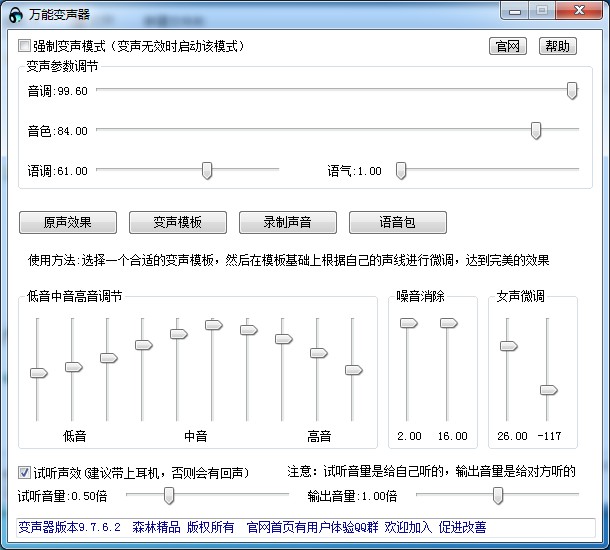The height and width of the screenshot is (550, 610).
Task: Click the 试听音量 volume slider handle
Action: click(x=169, y=496)
